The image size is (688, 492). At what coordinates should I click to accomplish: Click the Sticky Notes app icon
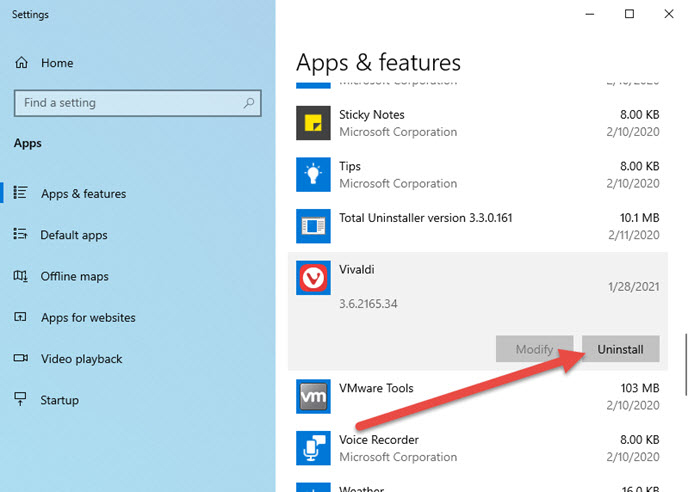coord(313,123)
